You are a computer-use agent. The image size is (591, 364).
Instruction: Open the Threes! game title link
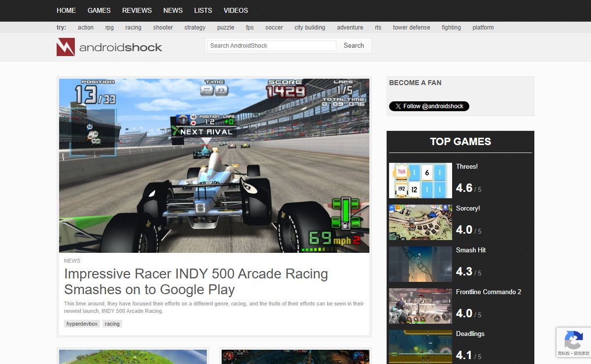(467, 167)
